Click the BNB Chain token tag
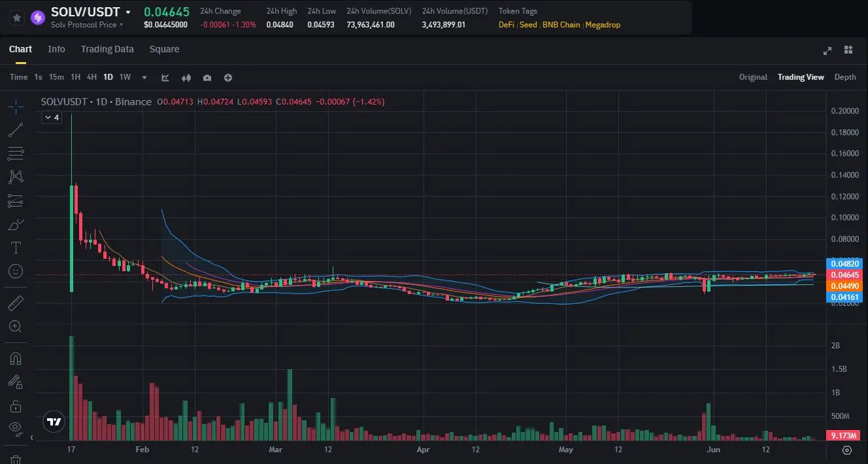Viewport: 868px width, 464px height. coord(561,25)
